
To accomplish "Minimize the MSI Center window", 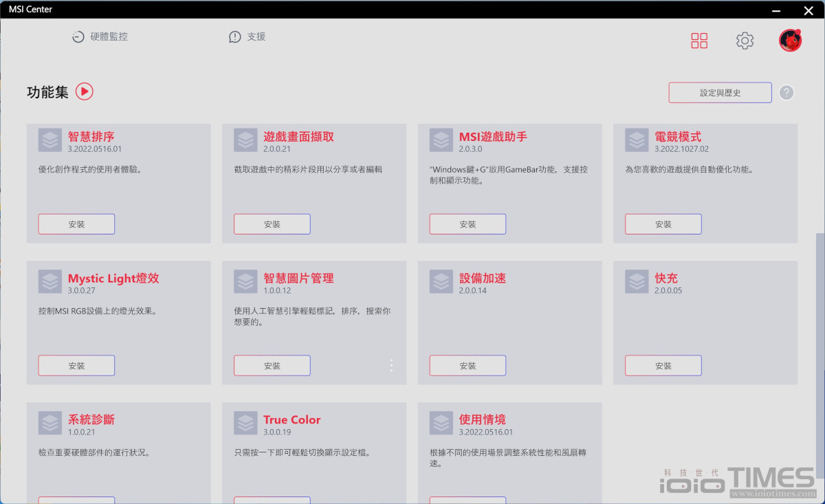I will coord(776,10).
